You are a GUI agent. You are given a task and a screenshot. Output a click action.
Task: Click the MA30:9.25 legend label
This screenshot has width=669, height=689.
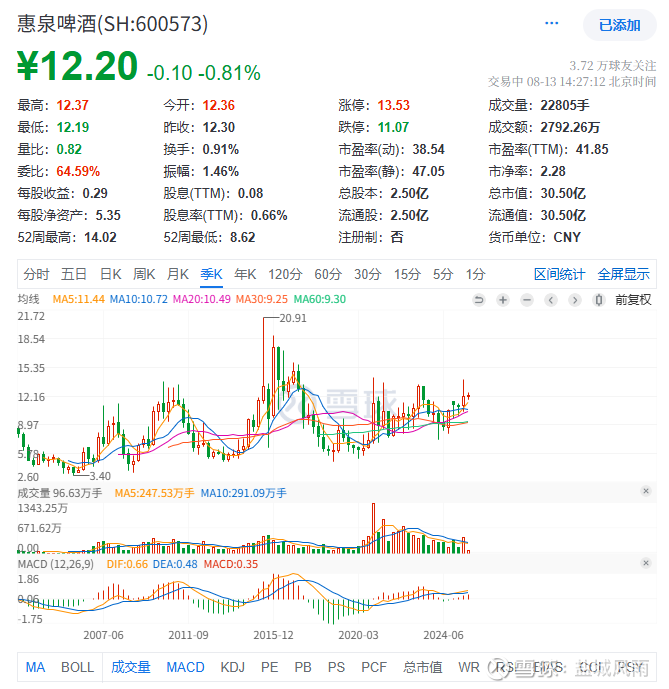point(262,299)
